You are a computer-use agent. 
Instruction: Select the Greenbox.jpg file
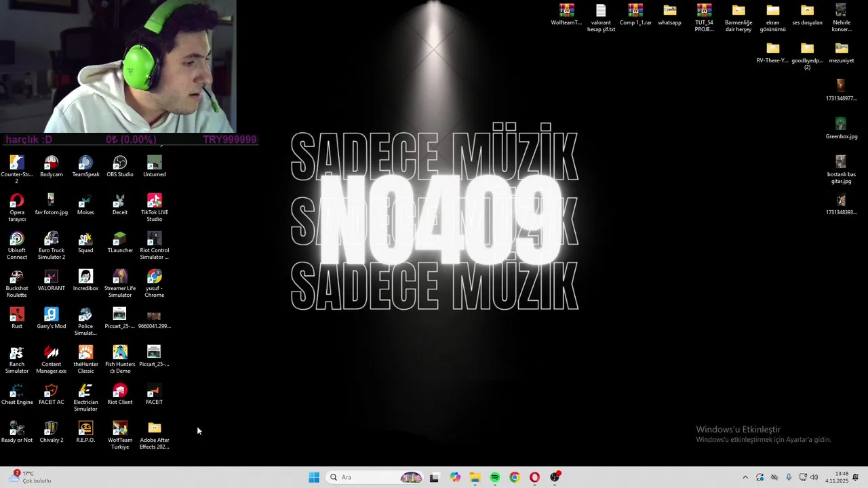(x=842, y=129)
